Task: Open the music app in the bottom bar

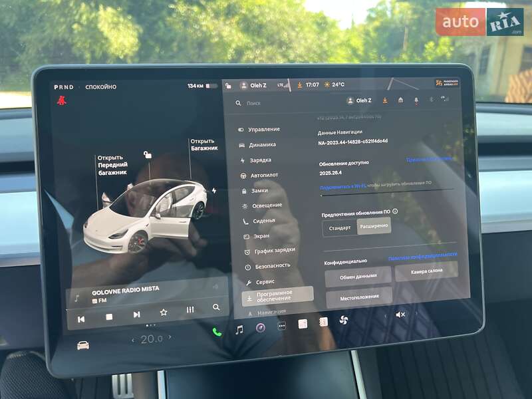Action: tap(239, 329)
